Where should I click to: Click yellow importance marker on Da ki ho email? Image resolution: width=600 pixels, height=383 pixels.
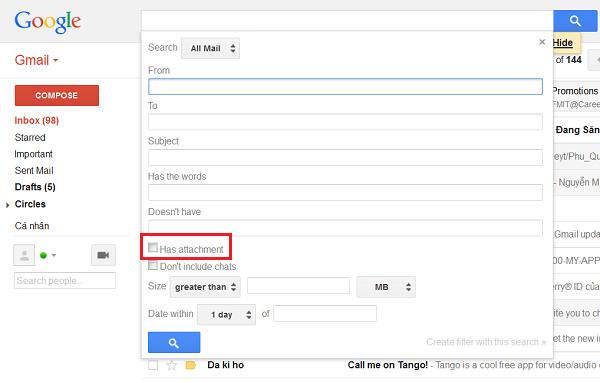pyautogui.click(x=191, y=365)
